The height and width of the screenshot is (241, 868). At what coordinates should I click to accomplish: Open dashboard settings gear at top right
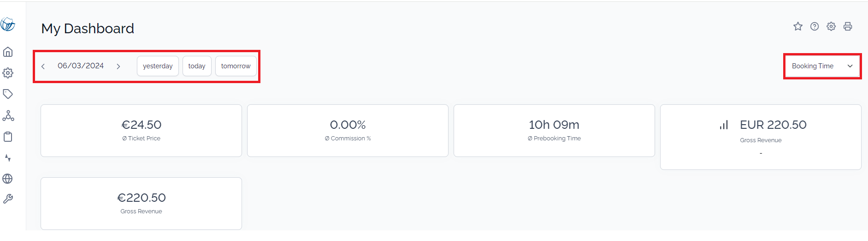[x=831, y=26]
